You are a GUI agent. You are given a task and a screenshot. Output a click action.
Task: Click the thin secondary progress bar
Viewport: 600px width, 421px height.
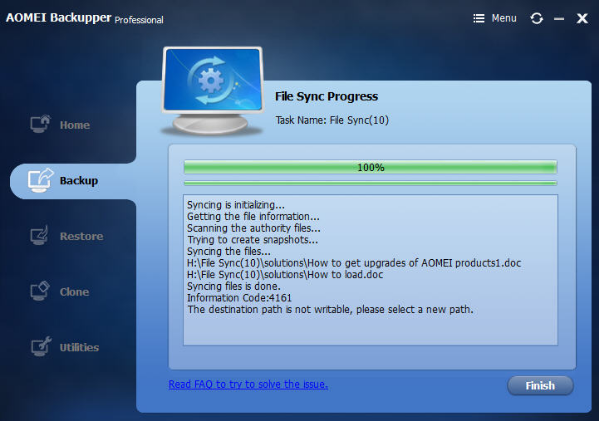point(370,183)
